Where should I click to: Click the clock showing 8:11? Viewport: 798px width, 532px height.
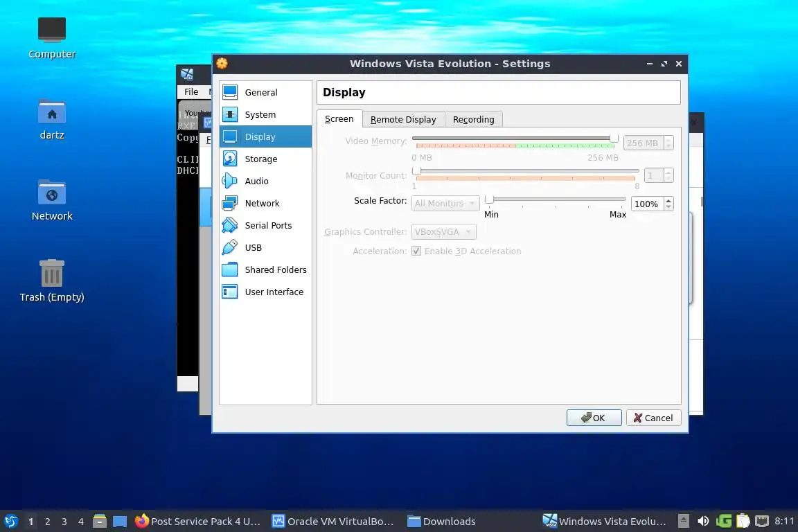click(x=783, y=521)
